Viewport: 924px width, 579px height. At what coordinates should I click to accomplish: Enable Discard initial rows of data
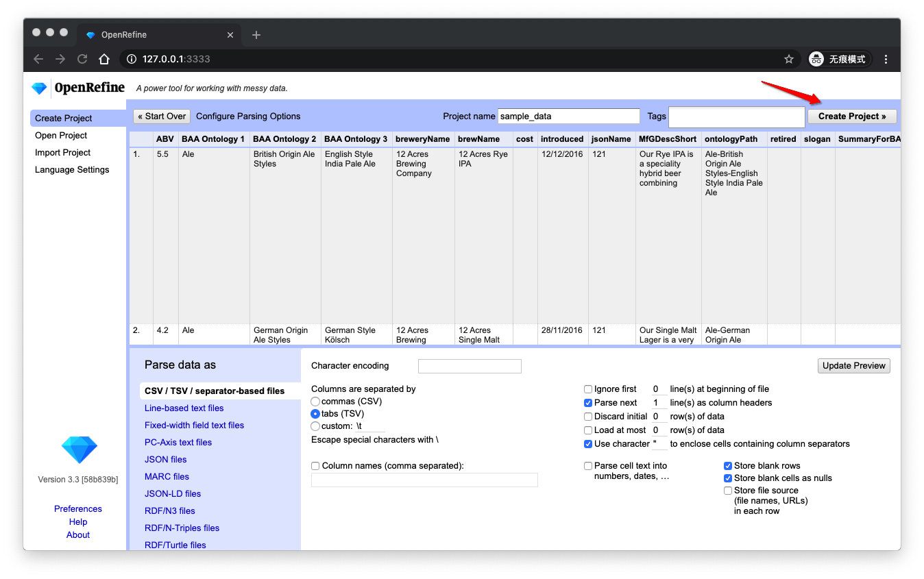pyautogui.click(x=588, y=417)
